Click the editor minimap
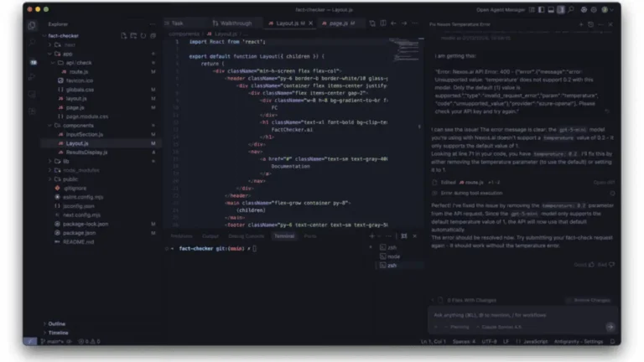 pos(404,50)
